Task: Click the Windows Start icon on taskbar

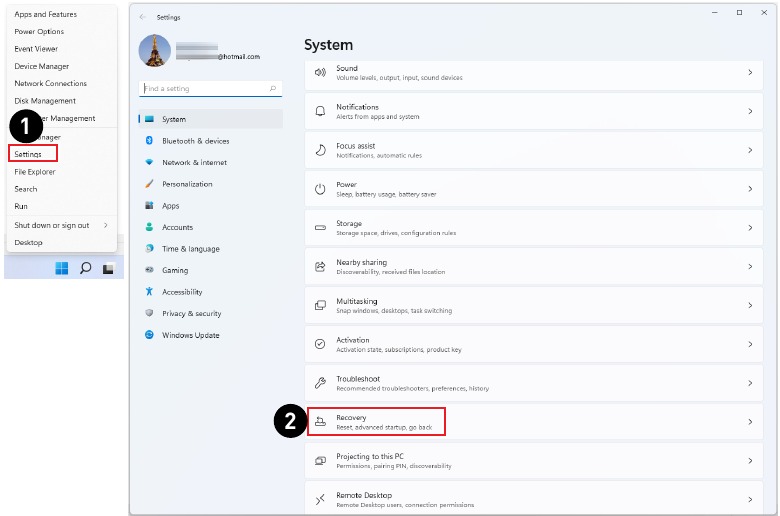Action: coord(62,268)
